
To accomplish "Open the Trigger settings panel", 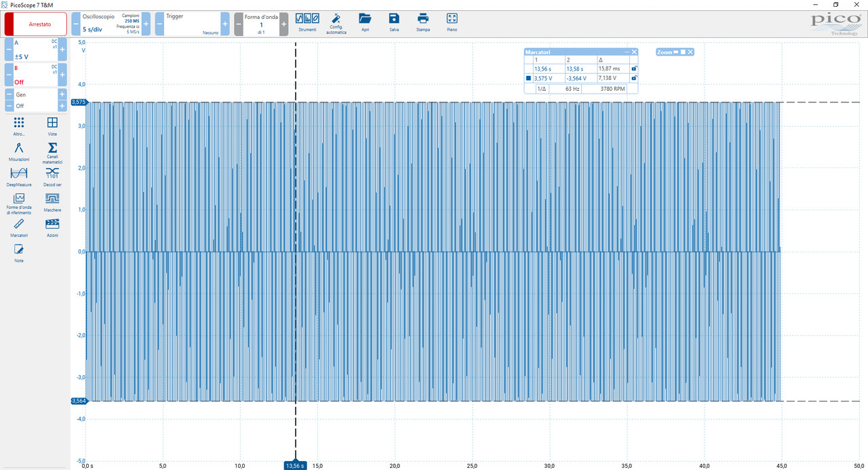I will pyautogui.click(x=192, y=24).
